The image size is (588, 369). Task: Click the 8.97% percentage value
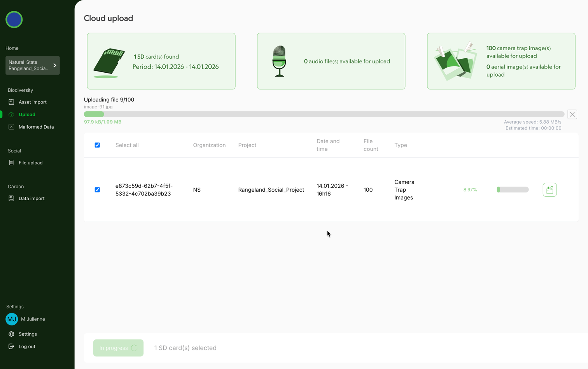(470, 190)
